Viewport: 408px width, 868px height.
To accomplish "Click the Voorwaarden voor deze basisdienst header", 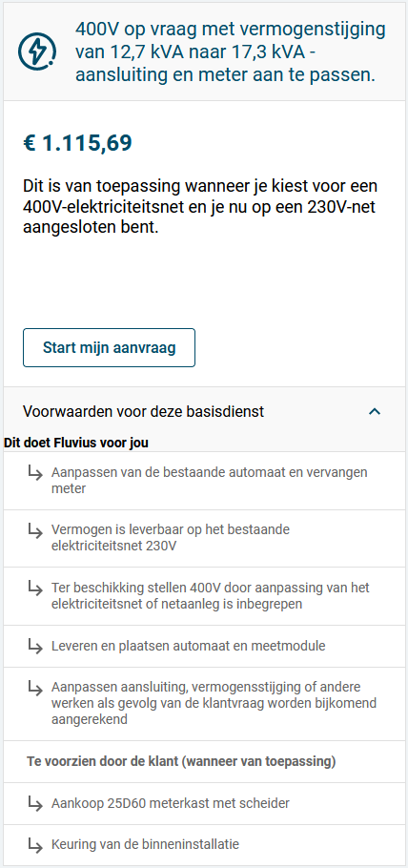I will click(x=204, y=411).
